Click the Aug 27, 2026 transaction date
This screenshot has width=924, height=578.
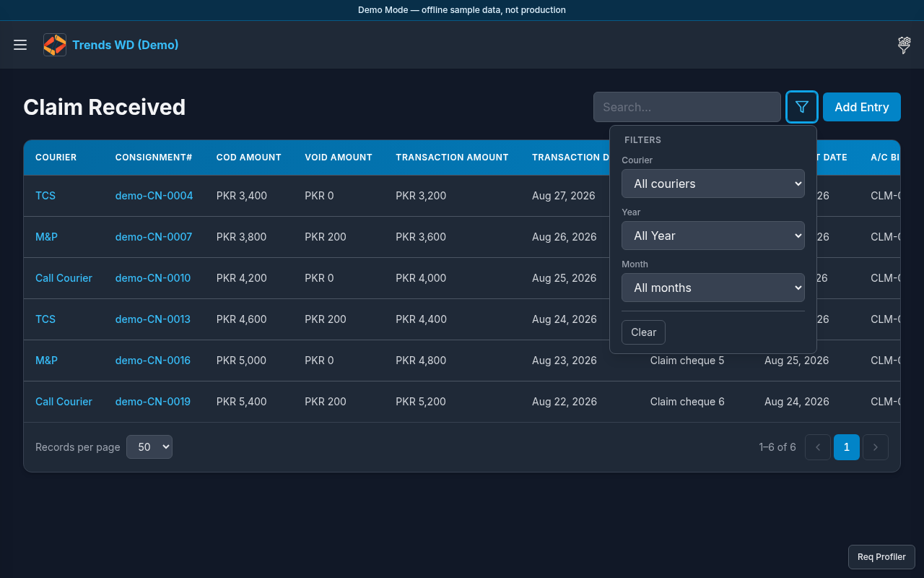pos(565,196)
